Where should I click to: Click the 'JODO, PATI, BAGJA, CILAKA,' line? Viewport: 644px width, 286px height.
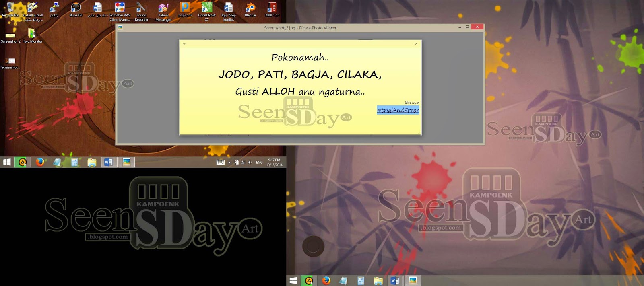point(300,74)
